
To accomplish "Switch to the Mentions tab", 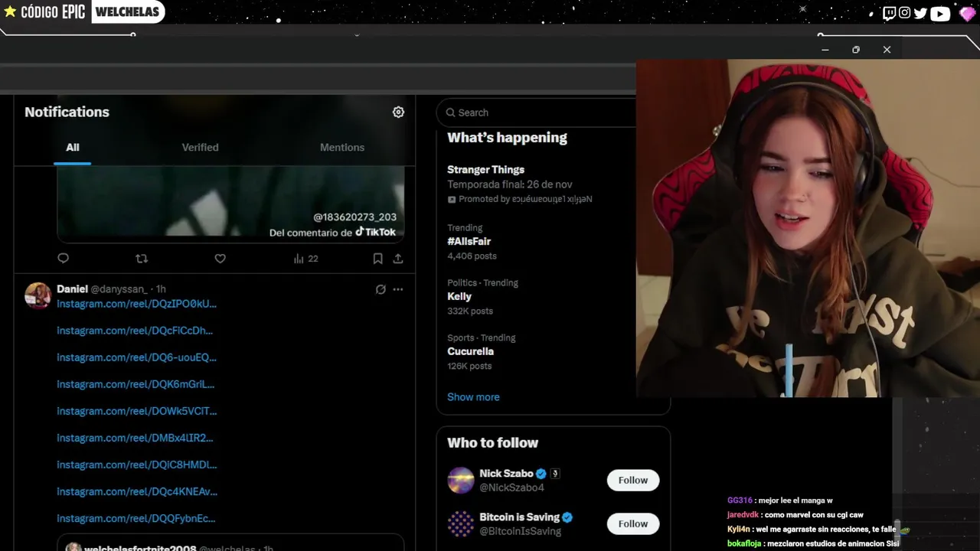I will 342,147.
